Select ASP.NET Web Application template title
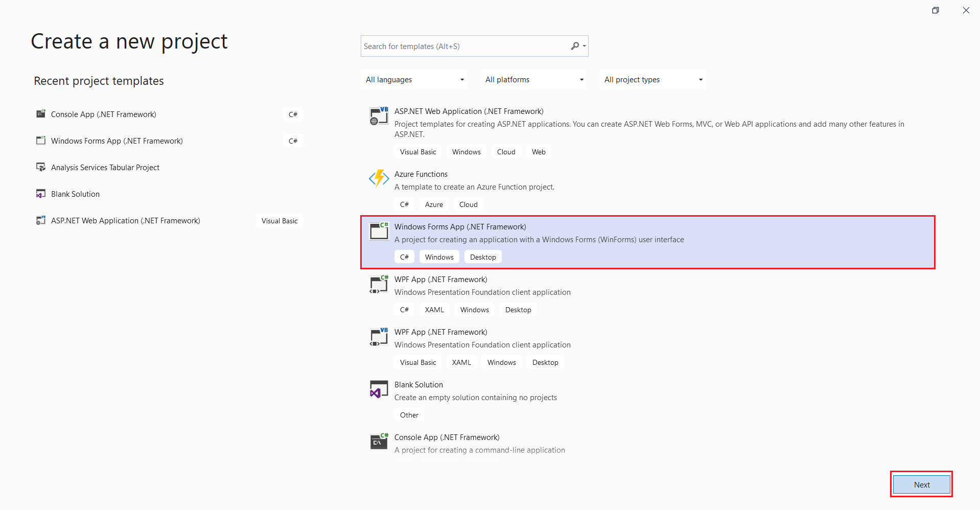 point(469,111)
